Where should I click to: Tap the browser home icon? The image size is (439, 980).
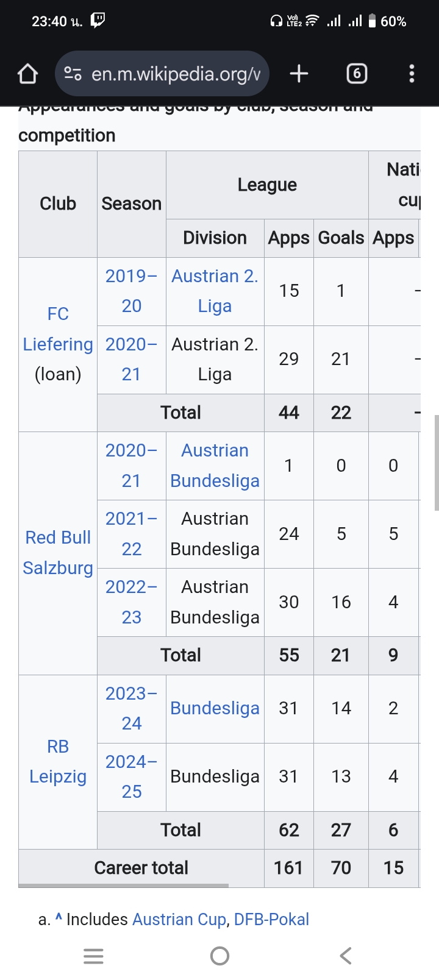(27, 74)
